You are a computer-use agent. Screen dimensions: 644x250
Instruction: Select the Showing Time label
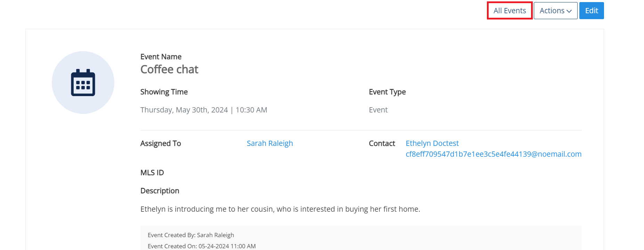click(164, 92)
